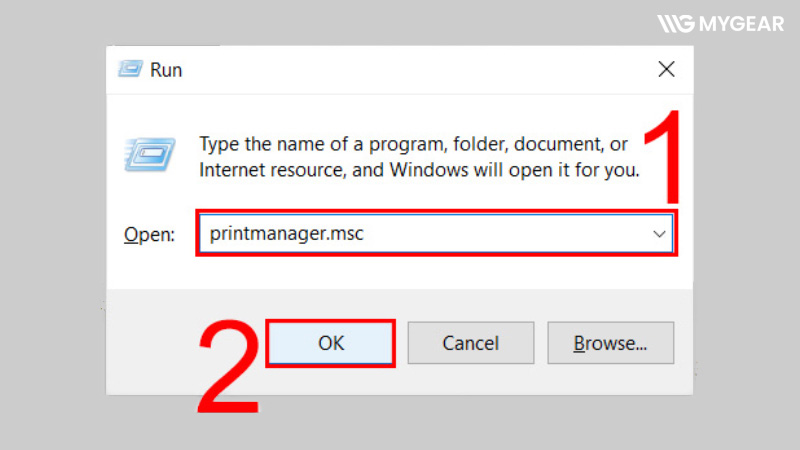
Task: Click the "Open:" label
Action: [x=149, y=235]
